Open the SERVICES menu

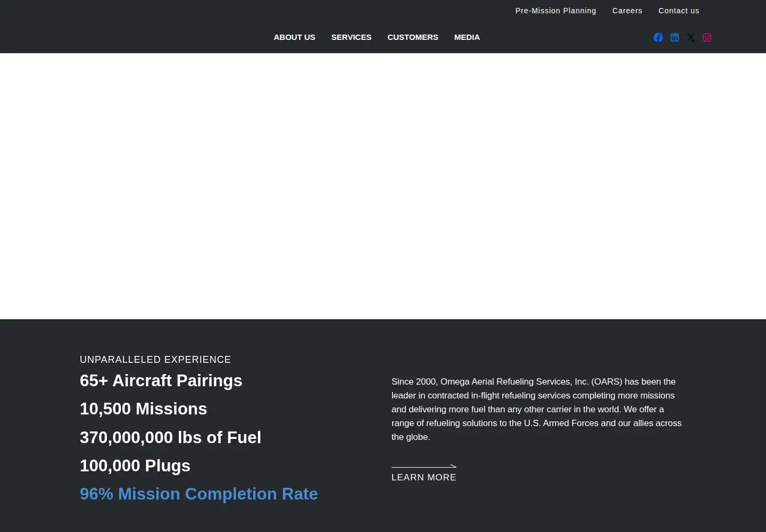(351, 37)
